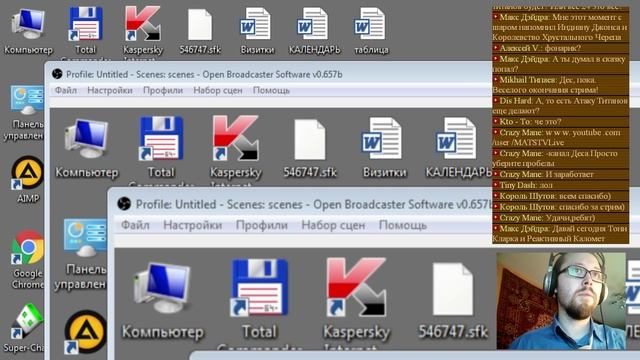Screen dimensions: 640x360
Task: Open the Помощь menu in the outer OBS window
Action: pyautogui.click(x=271, y=90)
